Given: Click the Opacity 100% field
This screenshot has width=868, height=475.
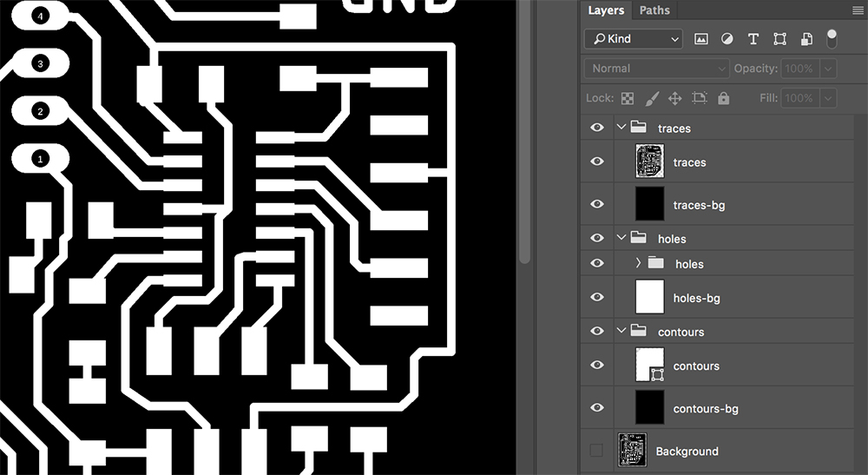Looking at the screenshot, I should tap(800, 69).
